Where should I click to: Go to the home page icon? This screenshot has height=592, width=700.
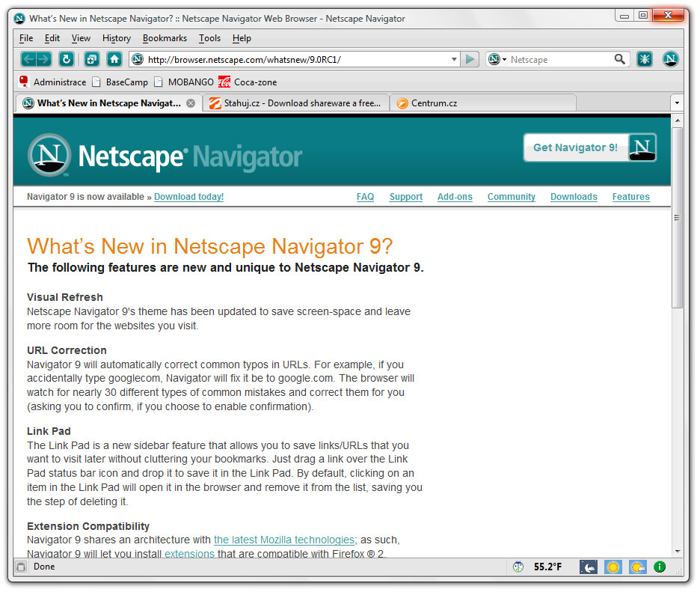114,59
